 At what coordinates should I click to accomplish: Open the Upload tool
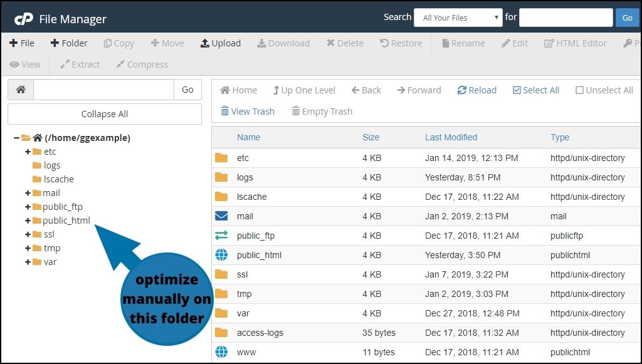(220, 43)
